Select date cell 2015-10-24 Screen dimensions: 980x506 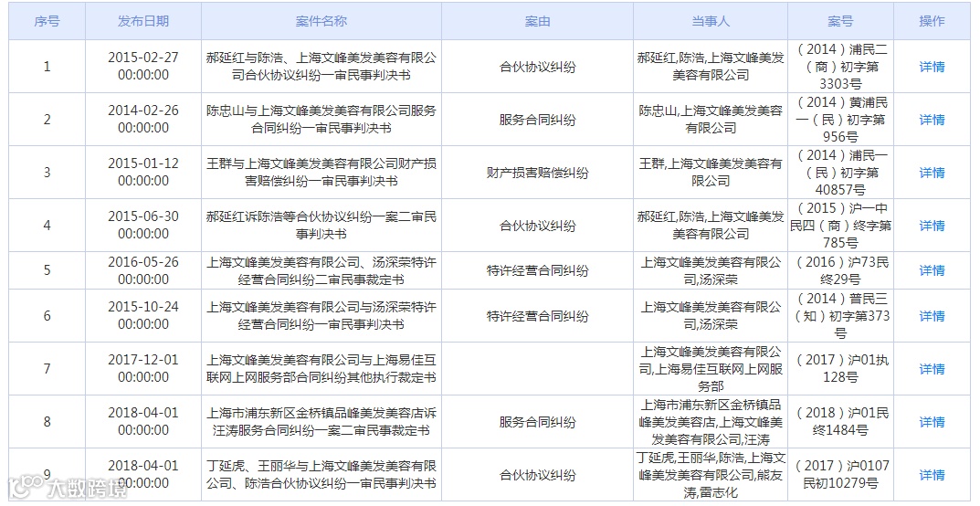(x=143, y=315)
